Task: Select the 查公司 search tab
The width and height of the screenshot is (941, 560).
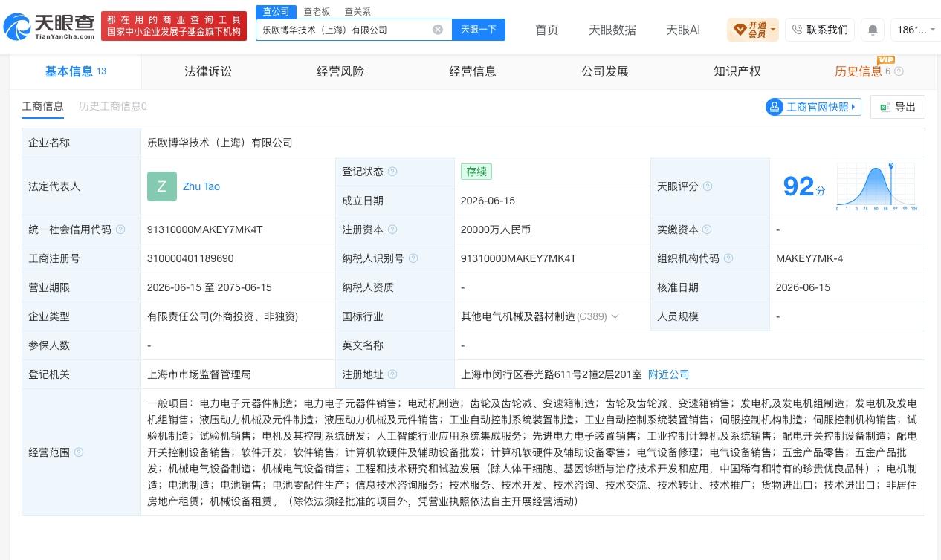Action: click(276, 11)
